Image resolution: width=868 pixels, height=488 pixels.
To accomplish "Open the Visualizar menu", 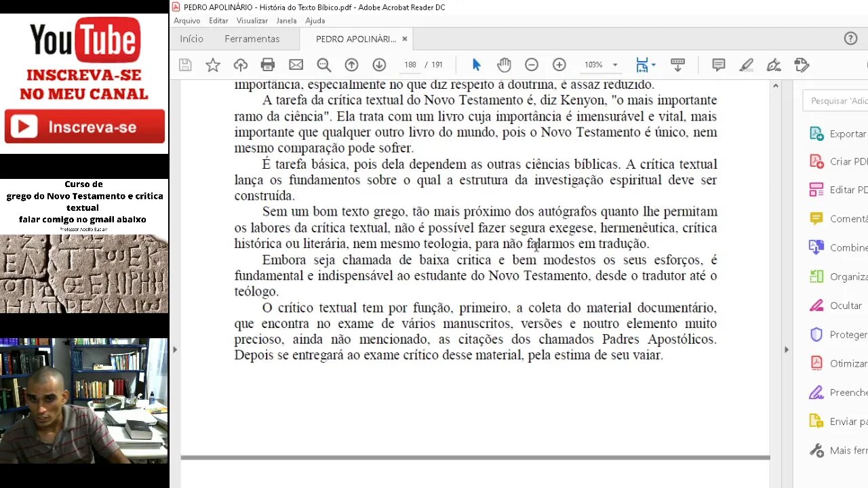I will click(x=252, y=20).
